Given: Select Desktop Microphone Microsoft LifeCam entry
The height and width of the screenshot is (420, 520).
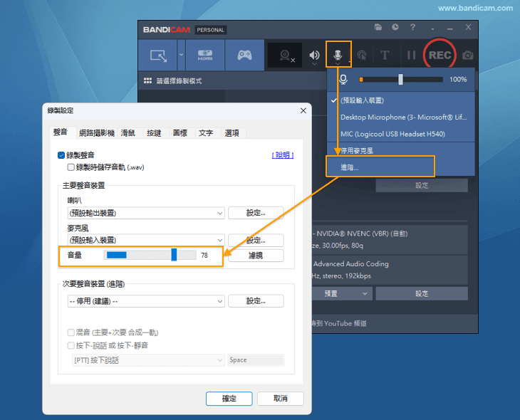Looking at the screenshot, I should (x=401, y=117).
